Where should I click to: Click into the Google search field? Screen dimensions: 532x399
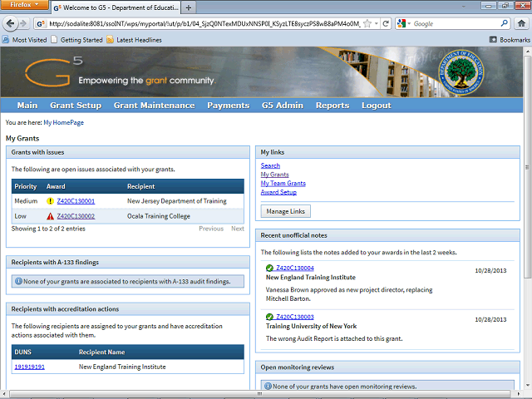click(455, 23)
